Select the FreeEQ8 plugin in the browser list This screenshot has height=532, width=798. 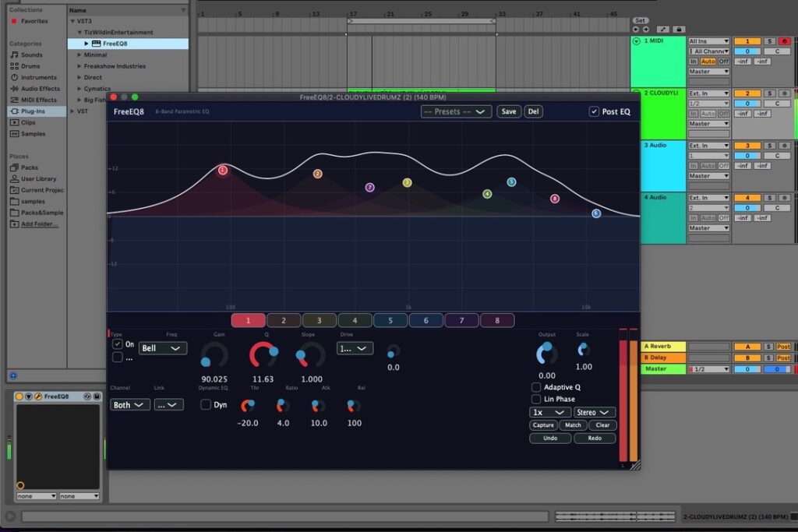click(115, 44)
